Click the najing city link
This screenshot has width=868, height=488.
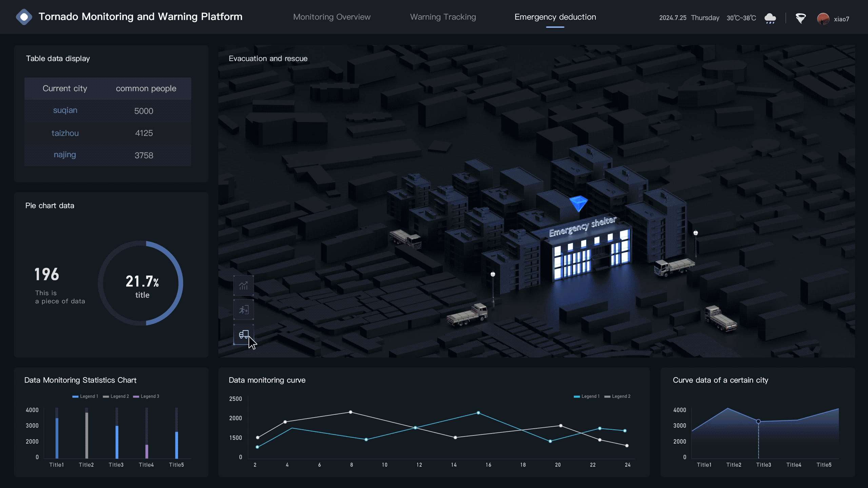65,155
